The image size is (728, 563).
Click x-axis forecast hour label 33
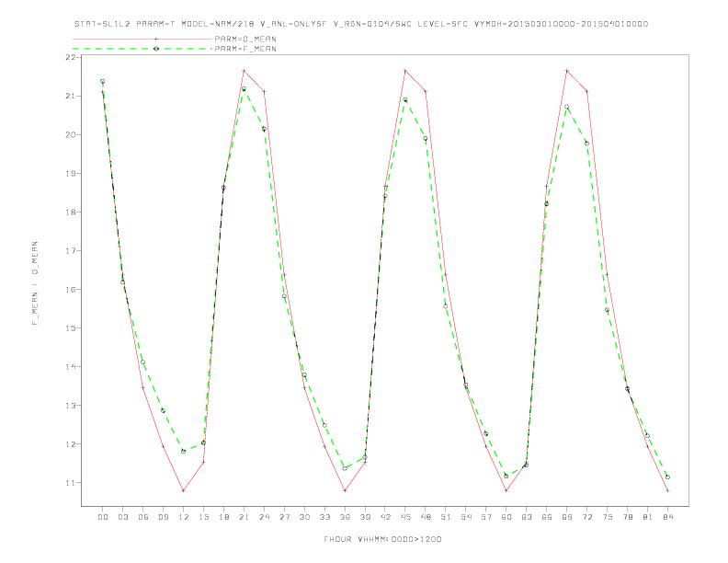pyautogui.click(x=324, y=517)
